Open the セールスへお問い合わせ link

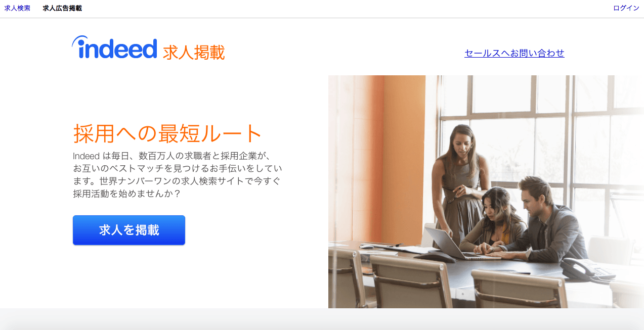tap(514, 53)
